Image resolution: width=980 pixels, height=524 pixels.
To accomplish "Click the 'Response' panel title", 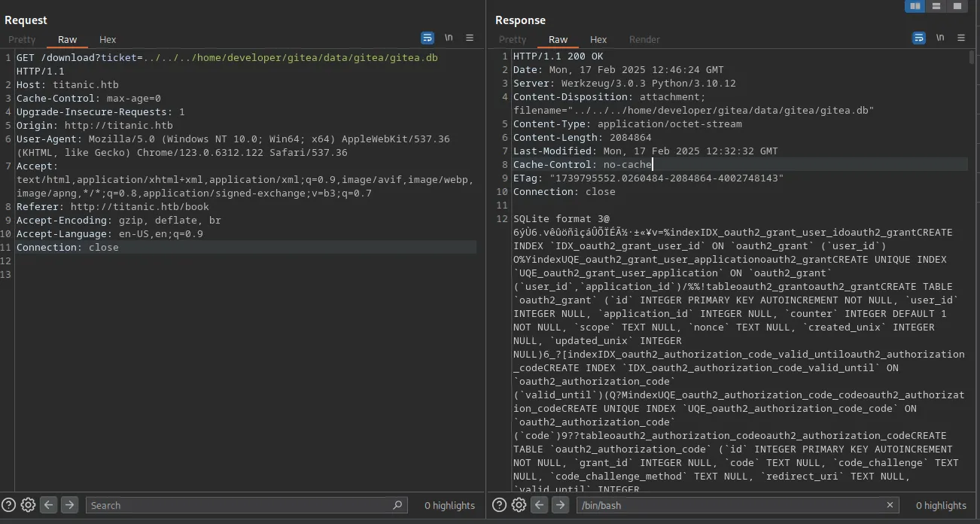I will click(x=520, y=20).
